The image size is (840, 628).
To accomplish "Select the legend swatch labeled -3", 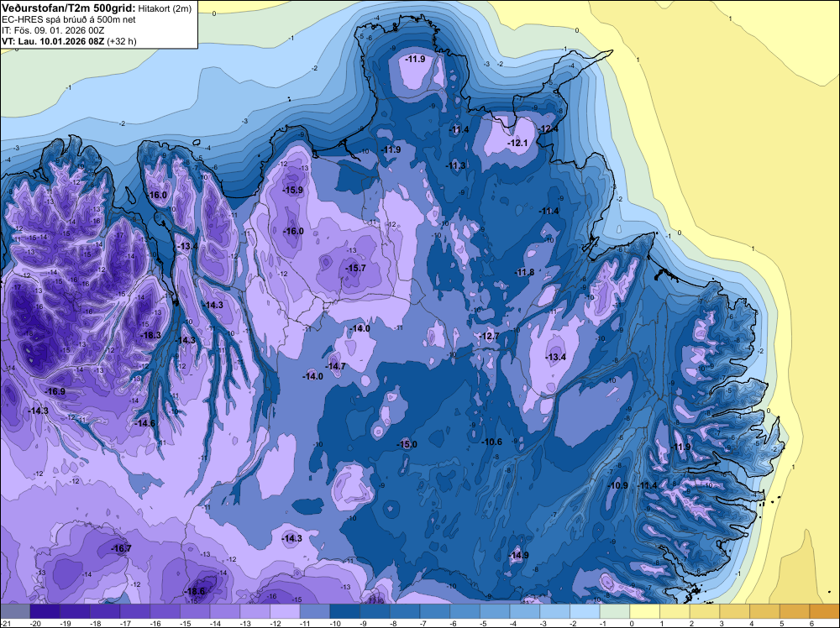I will [x=555, y=611].
